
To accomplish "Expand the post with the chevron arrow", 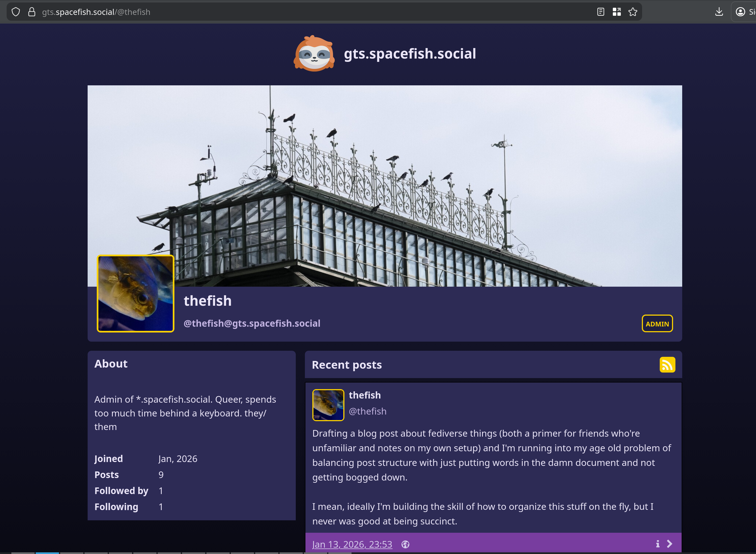I will click(670, 543).
